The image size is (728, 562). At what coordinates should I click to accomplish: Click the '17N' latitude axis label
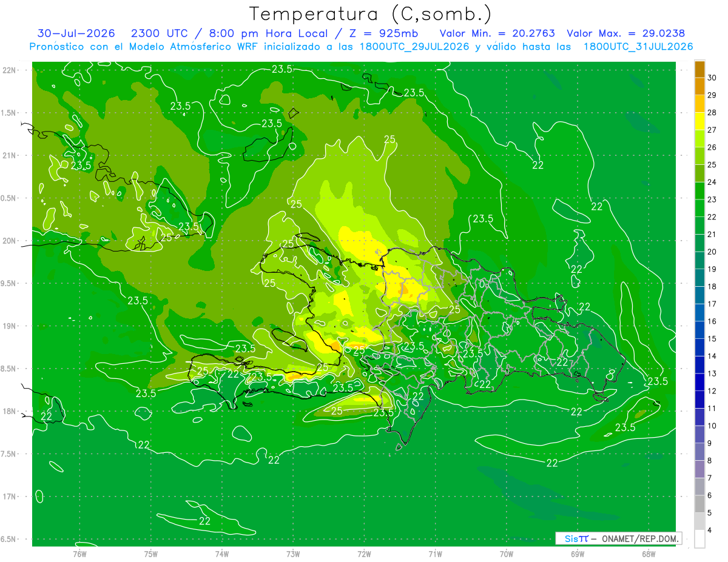pyautogui.click(x=10, y=497)
